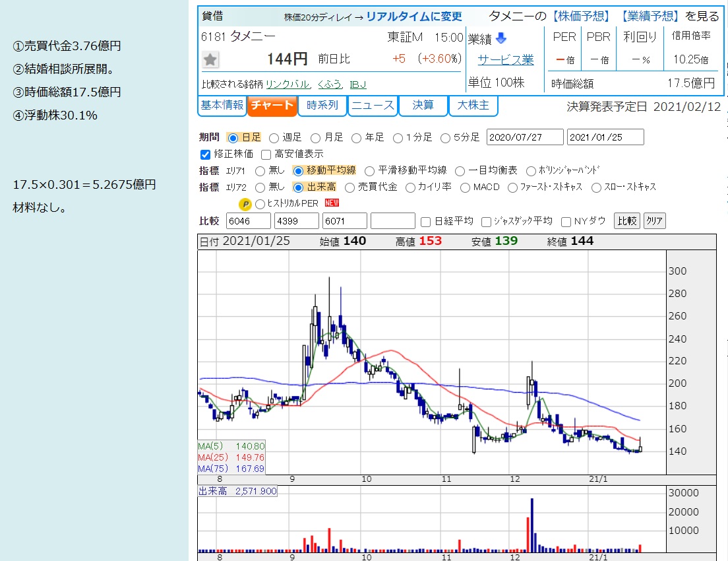
Task: Enable 高安値表示 checkbox
Action: coord(266,154)
